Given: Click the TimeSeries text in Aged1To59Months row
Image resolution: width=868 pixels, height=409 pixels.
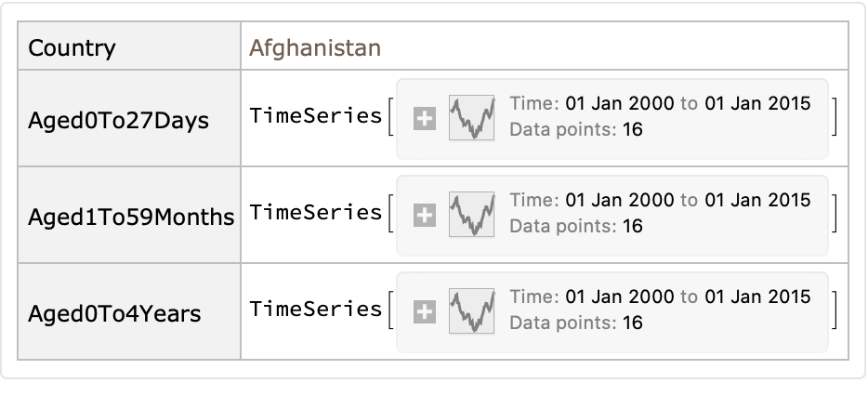Looking at the screenshot, I should point(316,213).
